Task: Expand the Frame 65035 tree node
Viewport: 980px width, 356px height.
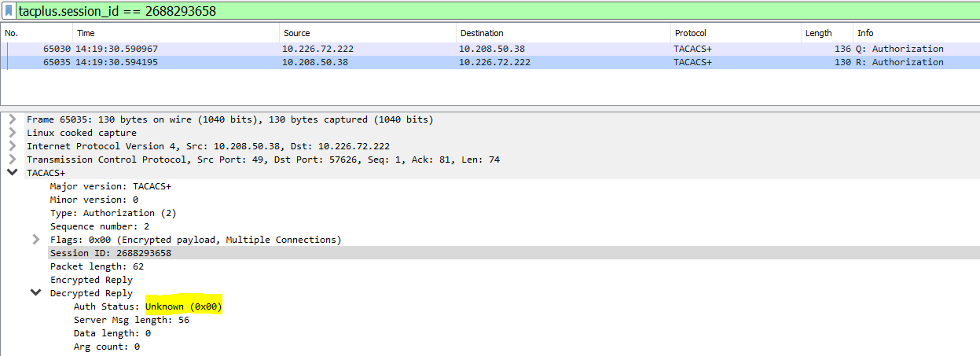Action: (12, 119)
